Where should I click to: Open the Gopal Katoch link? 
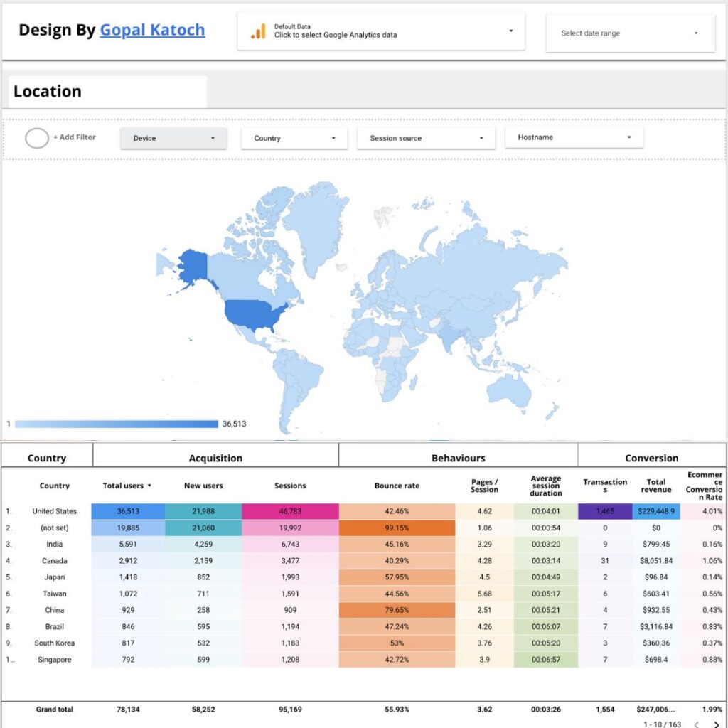click(152, 30)
